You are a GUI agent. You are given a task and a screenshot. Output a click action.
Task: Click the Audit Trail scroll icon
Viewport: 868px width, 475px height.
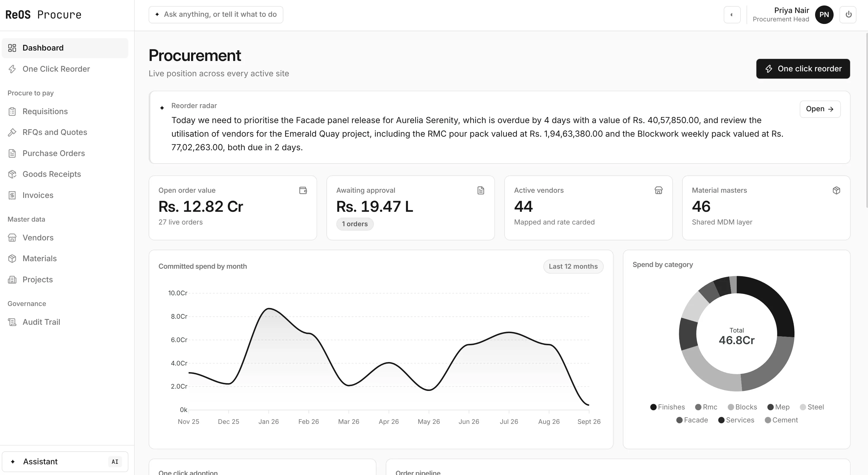tap(12, 322)
